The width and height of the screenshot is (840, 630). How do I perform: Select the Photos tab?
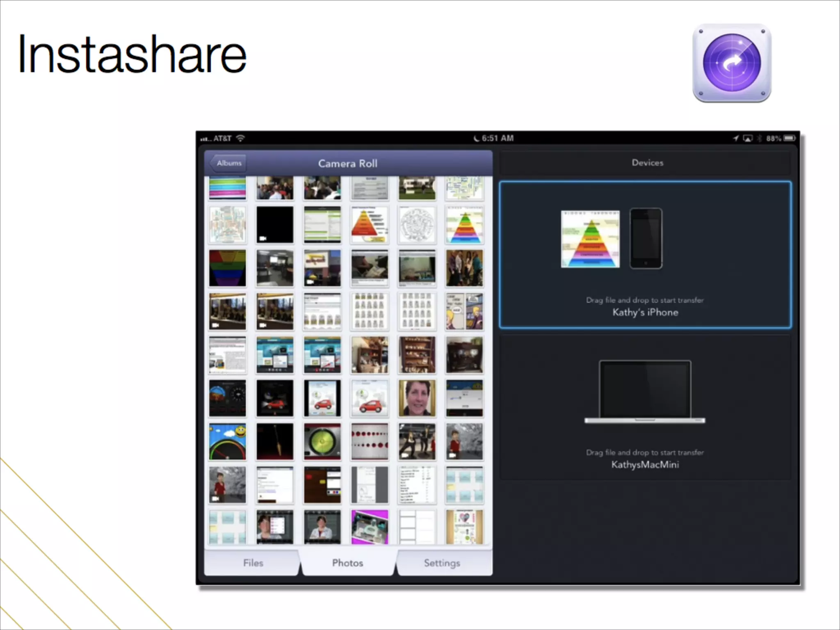(x=347, y=563)
